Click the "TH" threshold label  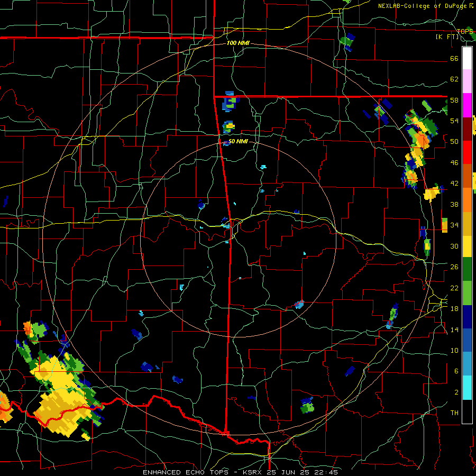click(454, 413)
